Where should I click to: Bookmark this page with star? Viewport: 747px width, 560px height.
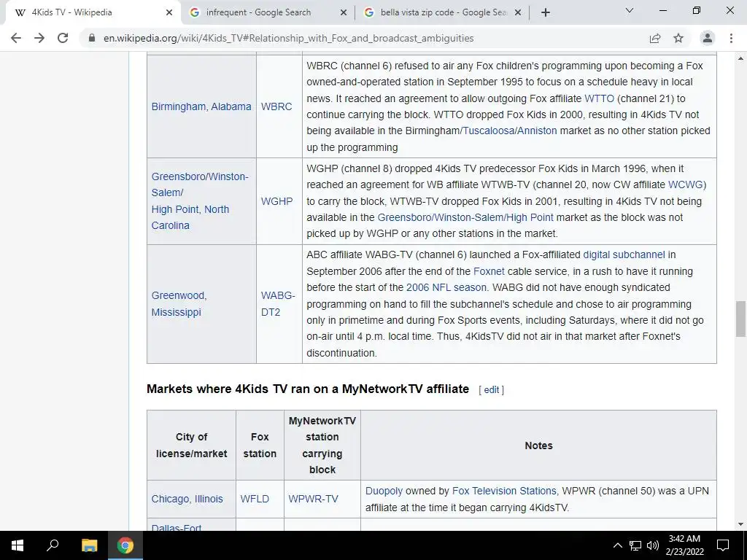tap(678, 38)
